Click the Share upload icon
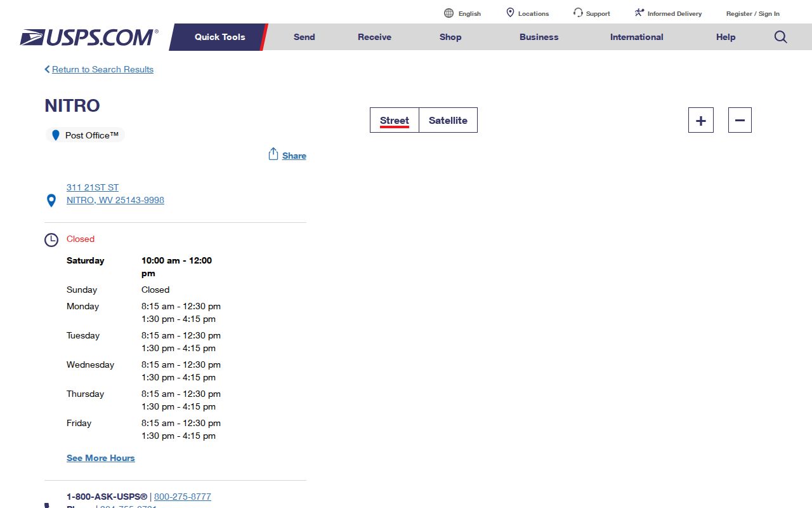The image size is (812, 508). [x=273, y=154]
